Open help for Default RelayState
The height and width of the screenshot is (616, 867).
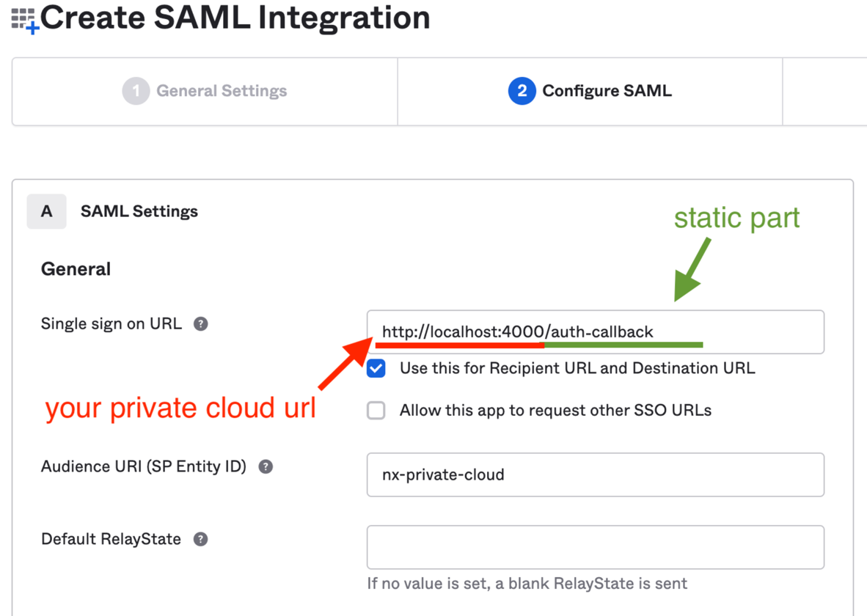pyautogui.click(x=200, y=539)
